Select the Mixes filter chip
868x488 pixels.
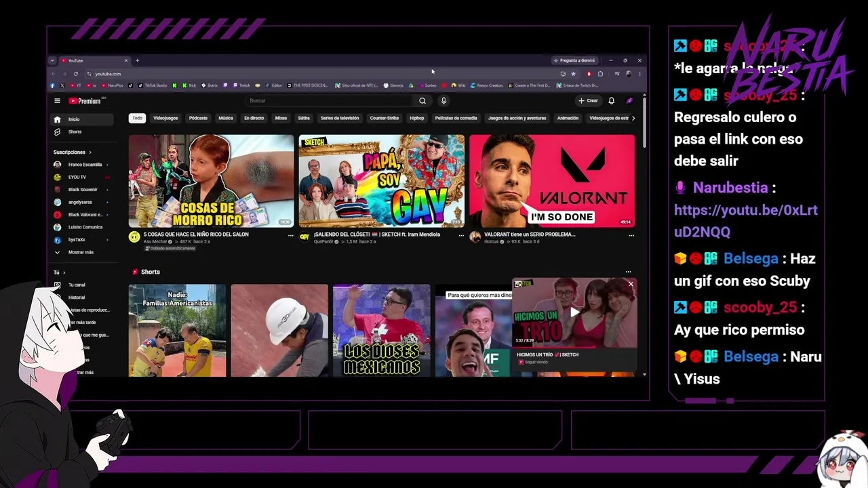pos(281,118)
